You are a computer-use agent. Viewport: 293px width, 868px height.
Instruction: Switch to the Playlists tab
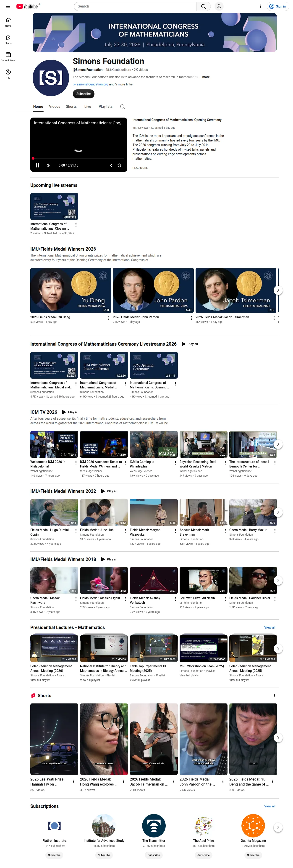pyautogui.click(x=106, y=106)
